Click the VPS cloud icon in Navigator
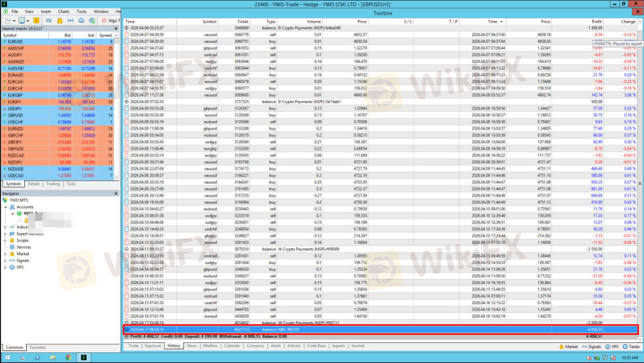 click(x=13, y=267)
